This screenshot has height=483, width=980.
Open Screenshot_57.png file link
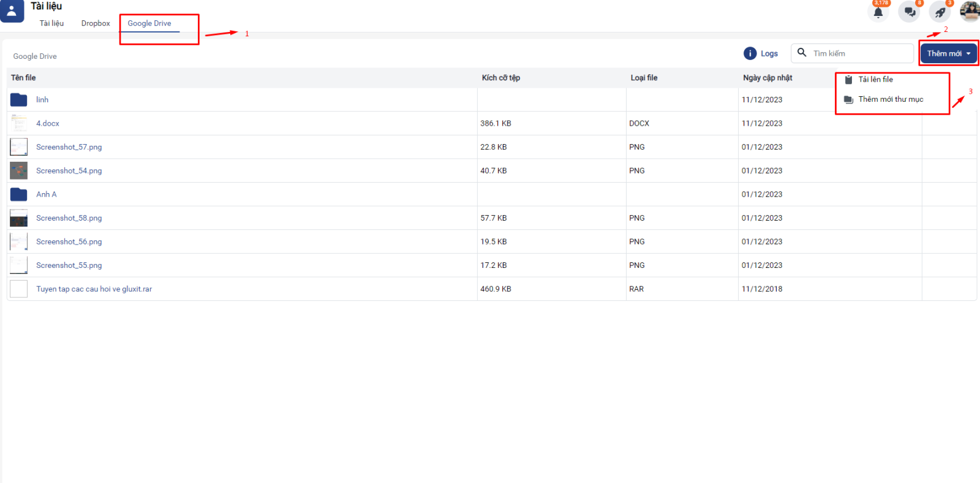click(x=69, y=147)
